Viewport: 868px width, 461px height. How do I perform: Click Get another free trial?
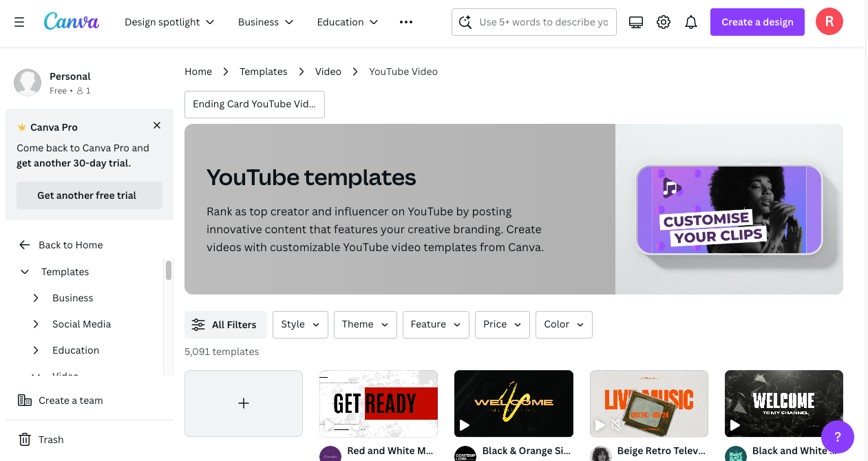point(89,195)
